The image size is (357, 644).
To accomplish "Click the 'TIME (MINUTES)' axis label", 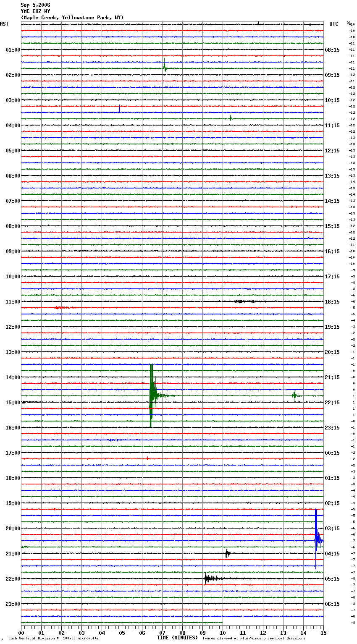I will (177, 638).
